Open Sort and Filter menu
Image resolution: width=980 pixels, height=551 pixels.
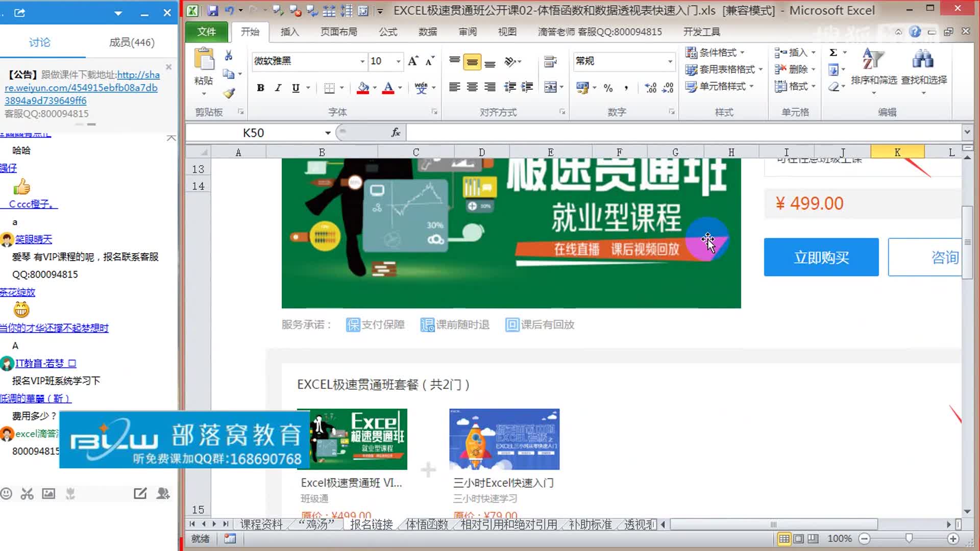pyautogui.click(x=874, y=70)
